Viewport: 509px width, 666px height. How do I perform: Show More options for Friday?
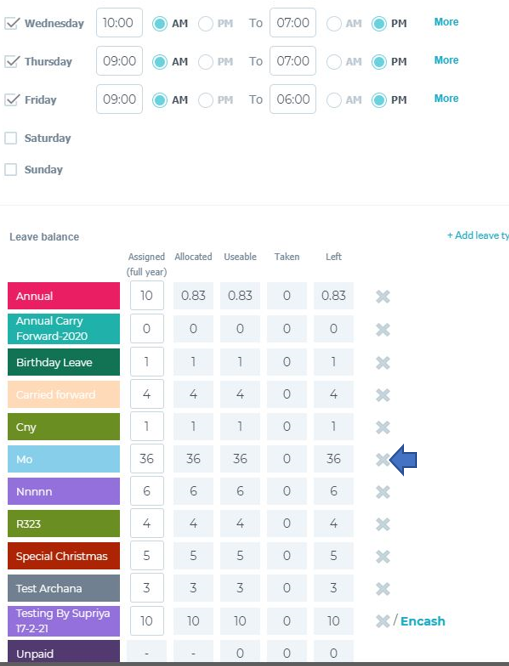[x=446, y=99]
